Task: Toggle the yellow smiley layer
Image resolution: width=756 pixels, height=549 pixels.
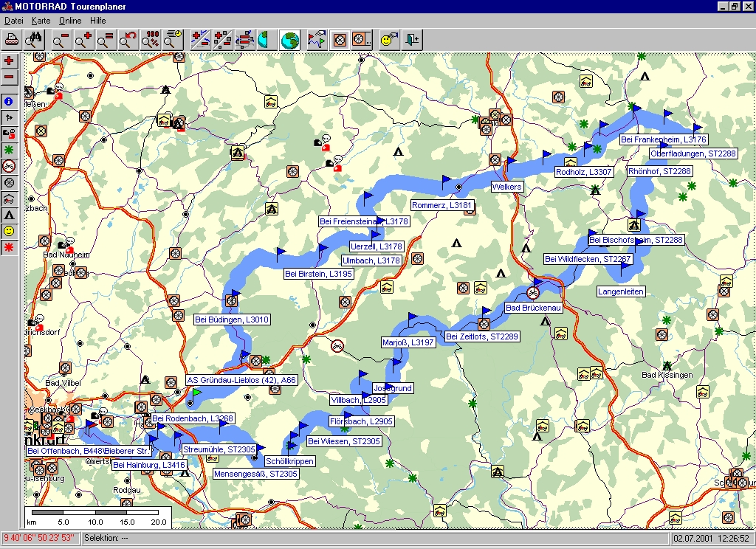Action: point(9,231)
